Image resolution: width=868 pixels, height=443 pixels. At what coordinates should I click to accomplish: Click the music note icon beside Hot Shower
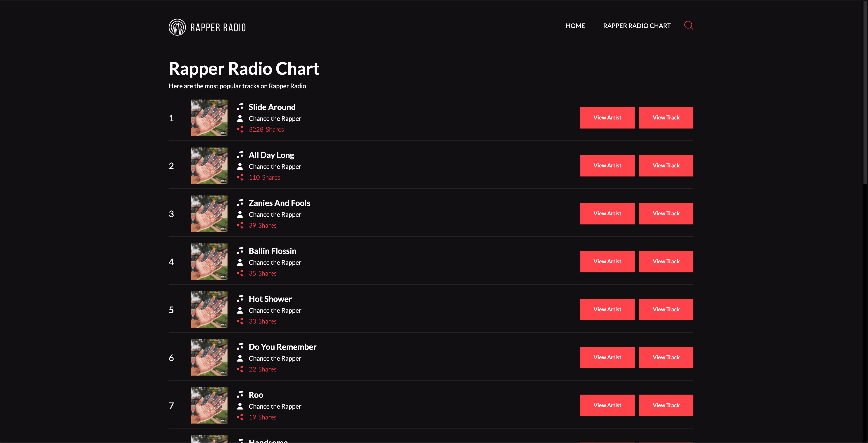[240, 298]
